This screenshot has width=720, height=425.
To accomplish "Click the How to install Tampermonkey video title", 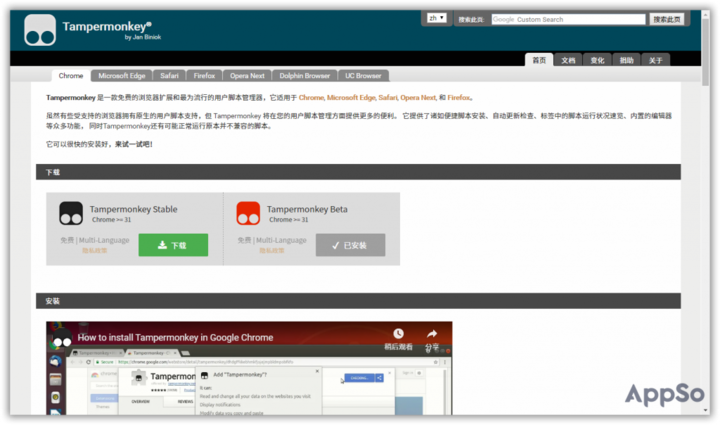I will (x=175, y=338).
